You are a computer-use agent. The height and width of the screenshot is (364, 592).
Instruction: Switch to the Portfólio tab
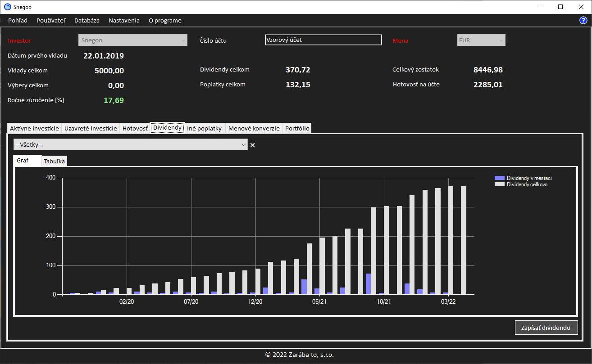(297, 128)
